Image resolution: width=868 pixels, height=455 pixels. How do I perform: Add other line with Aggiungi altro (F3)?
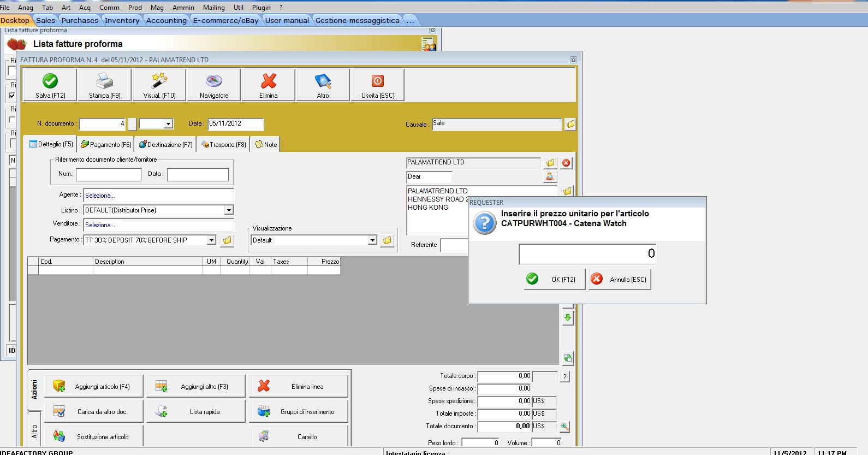196,386
